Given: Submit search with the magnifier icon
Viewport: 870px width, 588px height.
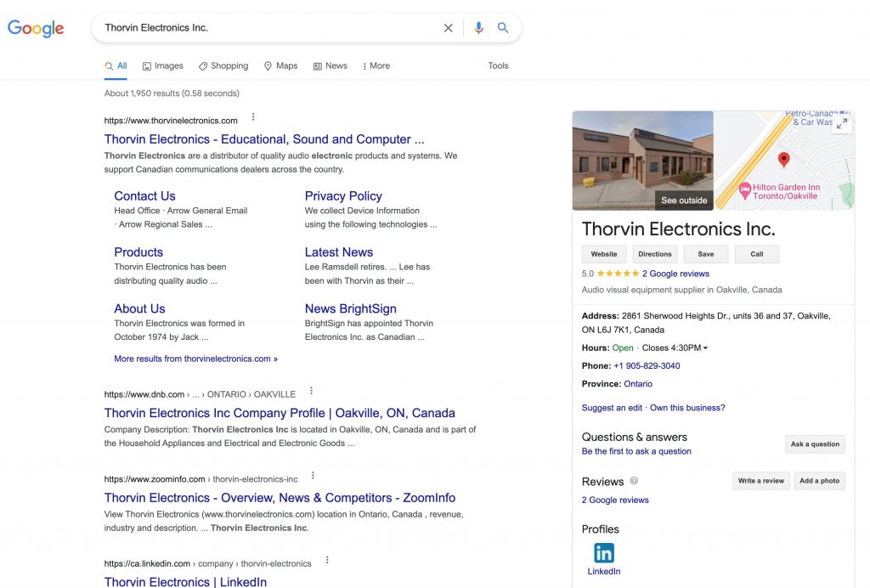Looking at the screenshot, I should click(x=503, y=28).
